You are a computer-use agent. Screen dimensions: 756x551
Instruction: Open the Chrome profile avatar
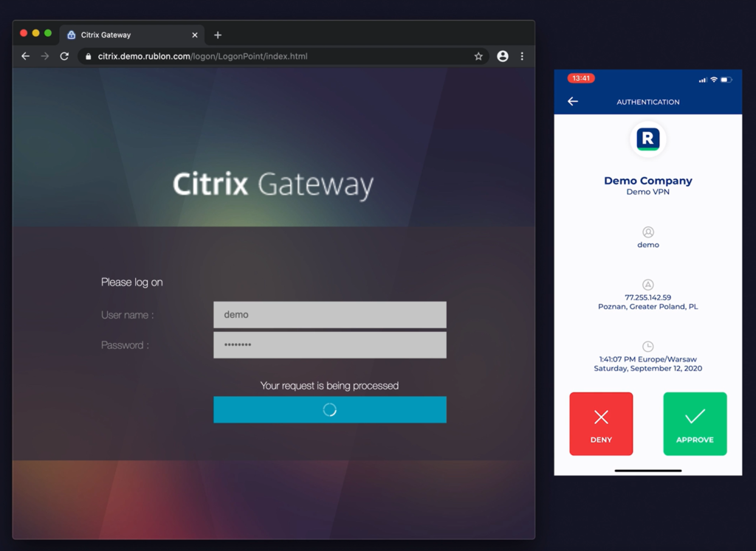[503, 56]
